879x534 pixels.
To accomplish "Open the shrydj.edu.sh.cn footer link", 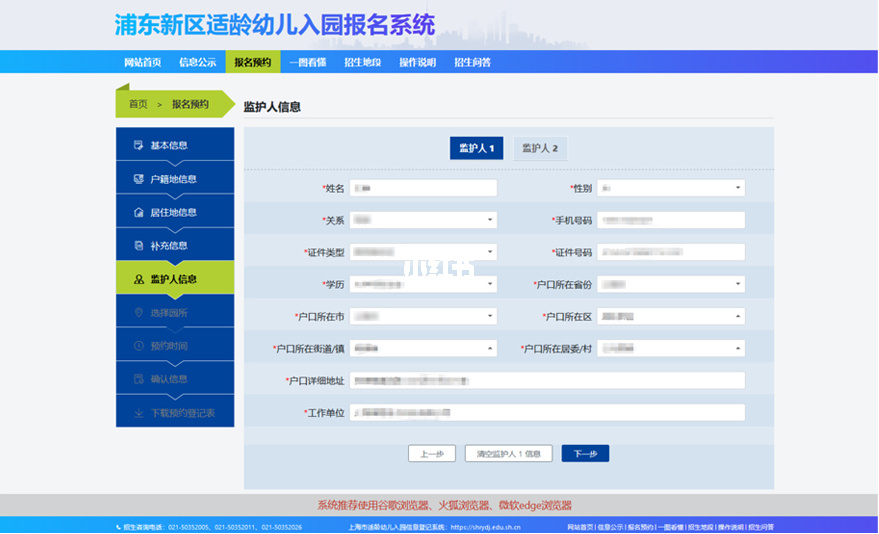I will click(485, 527).
